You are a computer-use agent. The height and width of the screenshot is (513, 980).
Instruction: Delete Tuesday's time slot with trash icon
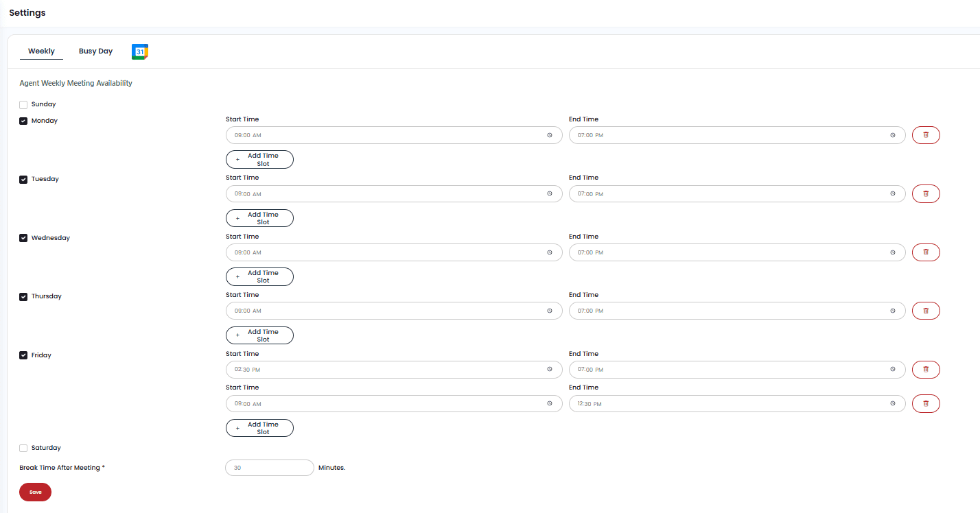(x=926, y=194)
